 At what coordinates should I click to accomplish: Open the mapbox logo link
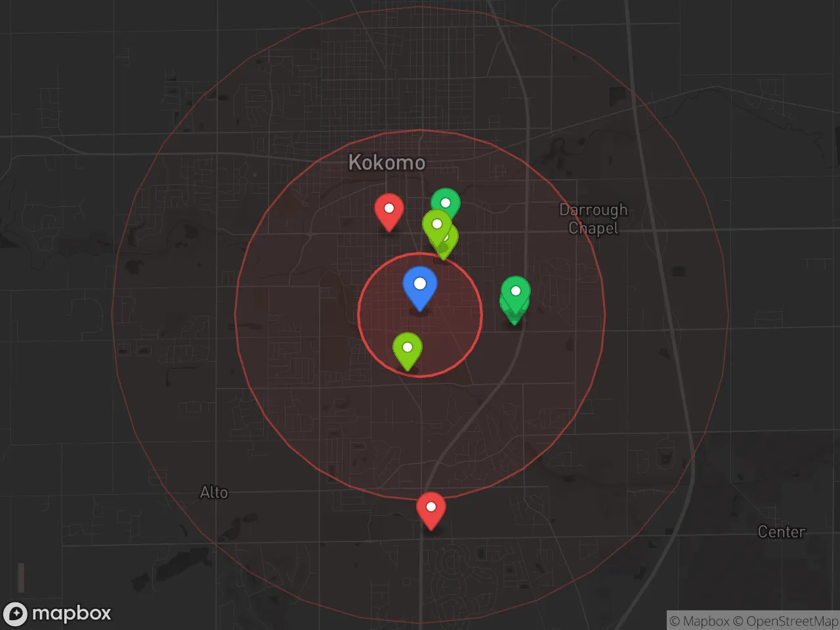point(57,614)
